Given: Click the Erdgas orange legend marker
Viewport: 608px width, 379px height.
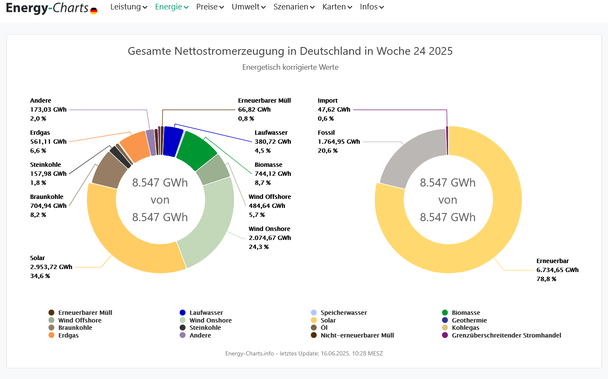Looking at the screenshot, I should click(x=52, y=336).
